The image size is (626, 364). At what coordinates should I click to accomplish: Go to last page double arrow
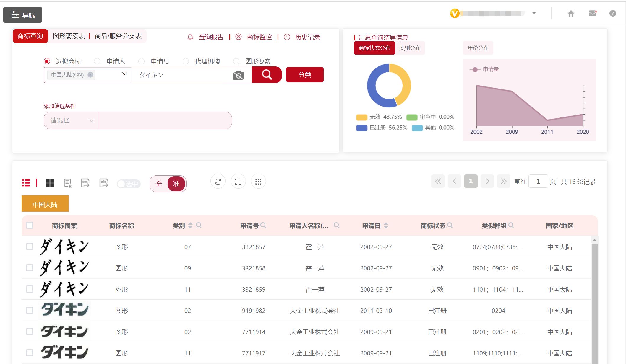tap(504, 181)
